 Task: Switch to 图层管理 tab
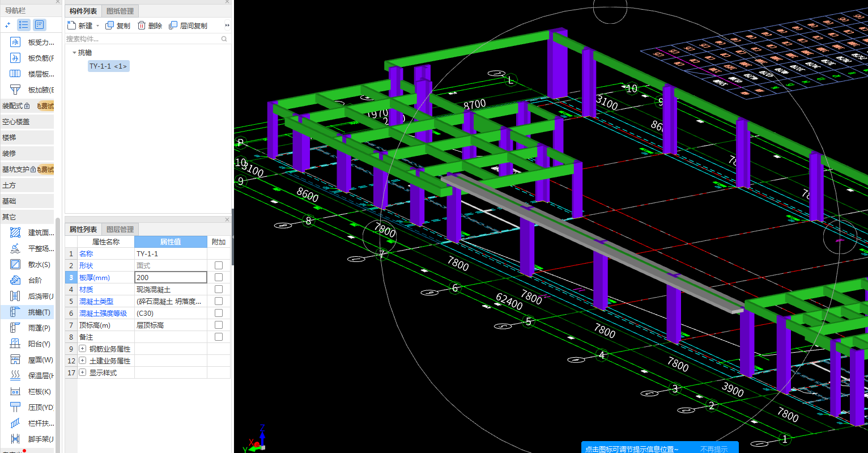pyautogui.click(x=120, y=230)
